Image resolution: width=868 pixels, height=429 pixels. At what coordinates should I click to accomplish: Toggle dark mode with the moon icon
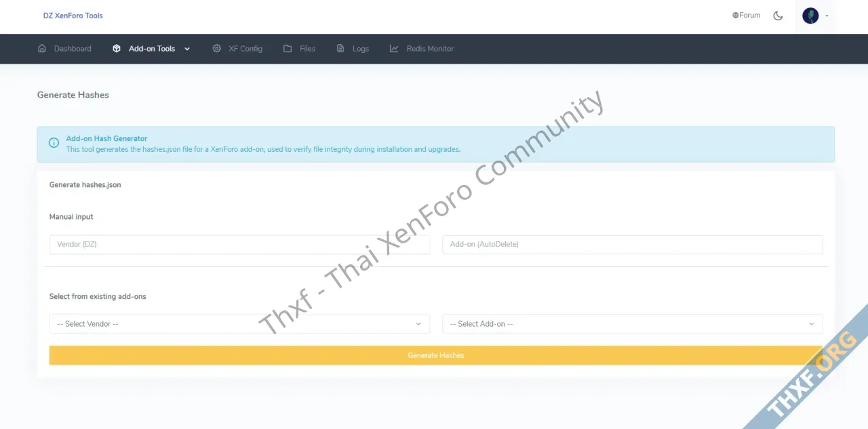[778, 16]
